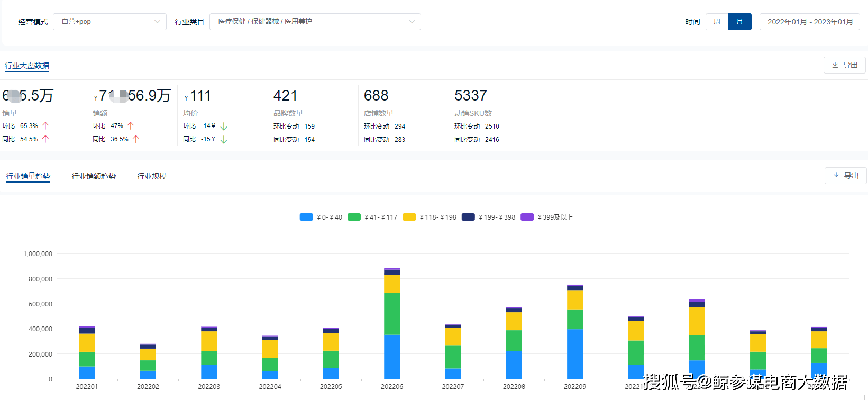Screen dimensions: 868x400
Task: Open the 经营模式 dropdown showing 自营+pop
Action: click(109, 22)
